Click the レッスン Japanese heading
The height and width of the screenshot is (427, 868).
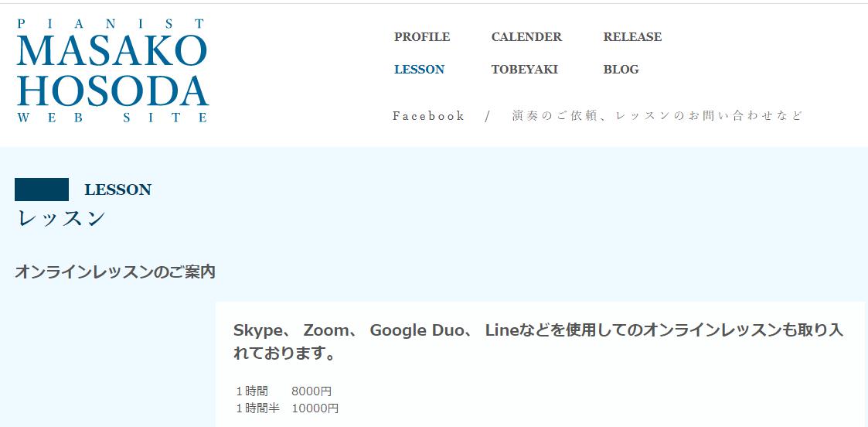pyautogui.click(x=60, y=219)
